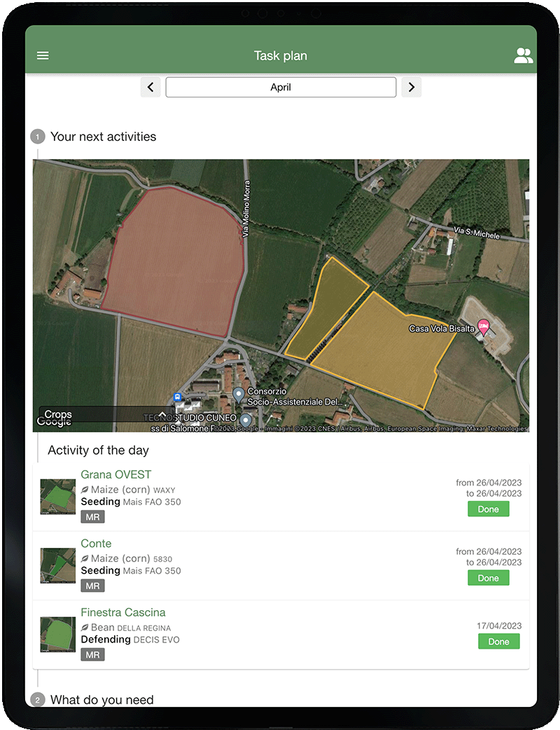Click the leaf icon next to Maize waxy
Viewport: 560px width, 730px height.
[86, 490]
